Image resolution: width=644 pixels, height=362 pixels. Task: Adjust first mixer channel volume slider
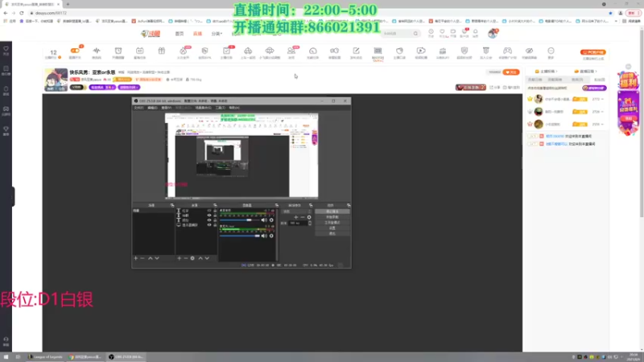[239, 220]
